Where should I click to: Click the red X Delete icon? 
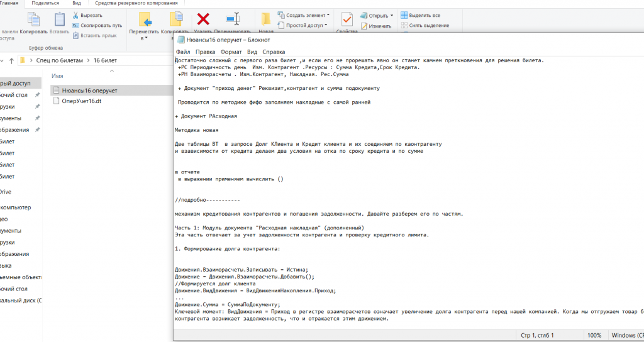click(x=203, y=19)
